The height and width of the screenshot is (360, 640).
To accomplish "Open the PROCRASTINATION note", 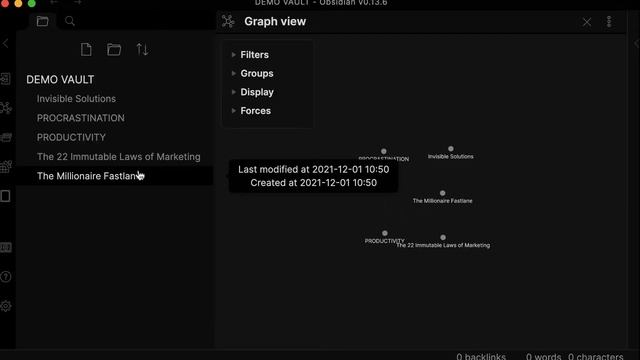I will coord(81,118).
